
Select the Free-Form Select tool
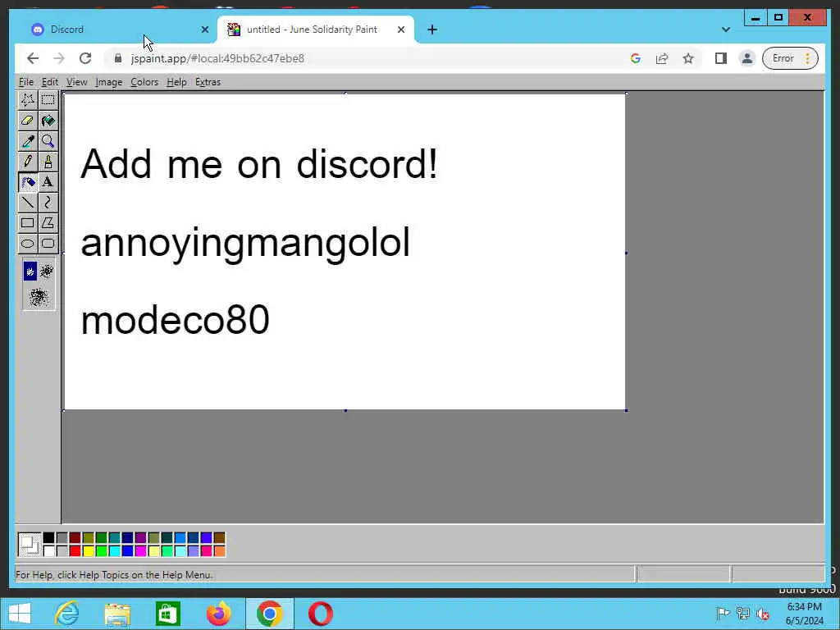point(27,100)
